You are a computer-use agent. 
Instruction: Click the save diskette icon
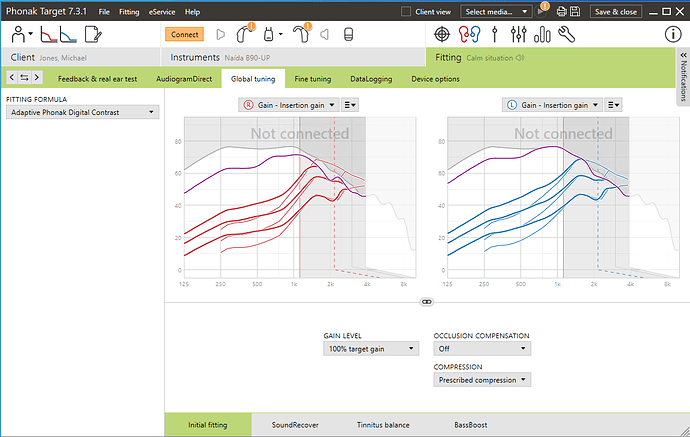575,12
